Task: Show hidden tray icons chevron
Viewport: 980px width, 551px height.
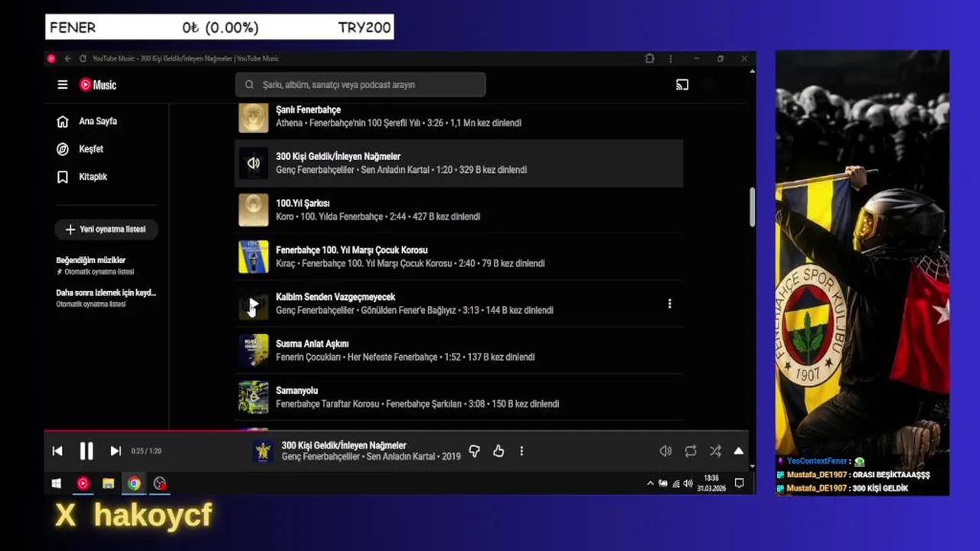Action: (x=651, y=484)
